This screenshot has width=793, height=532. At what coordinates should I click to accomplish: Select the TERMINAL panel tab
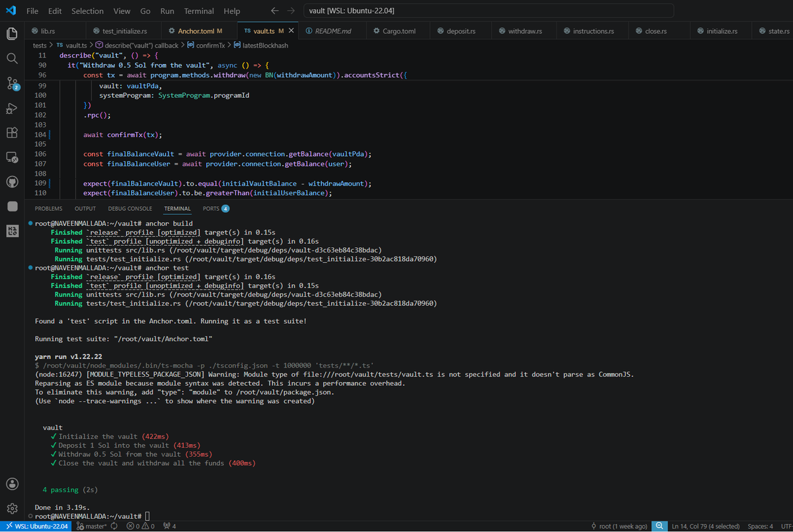point(177,209)
